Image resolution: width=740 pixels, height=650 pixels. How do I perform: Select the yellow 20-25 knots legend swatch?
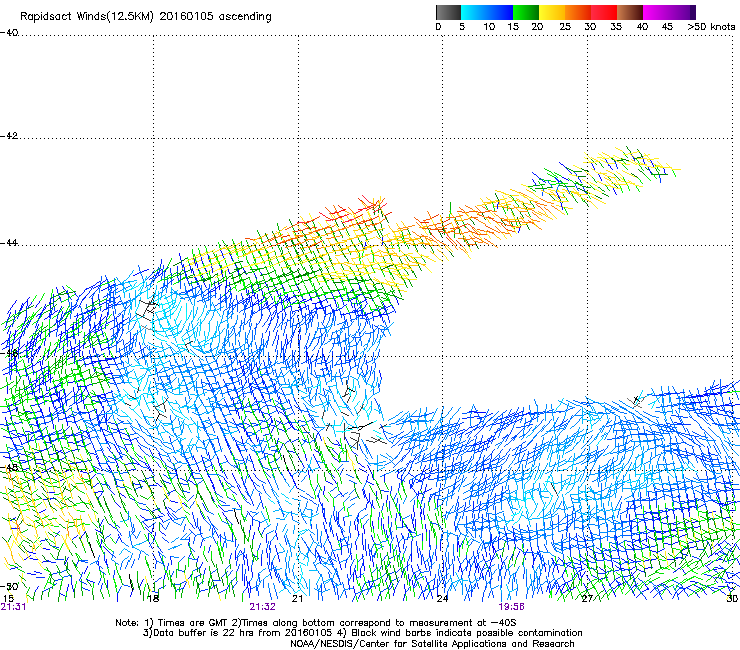click(552, 12)
